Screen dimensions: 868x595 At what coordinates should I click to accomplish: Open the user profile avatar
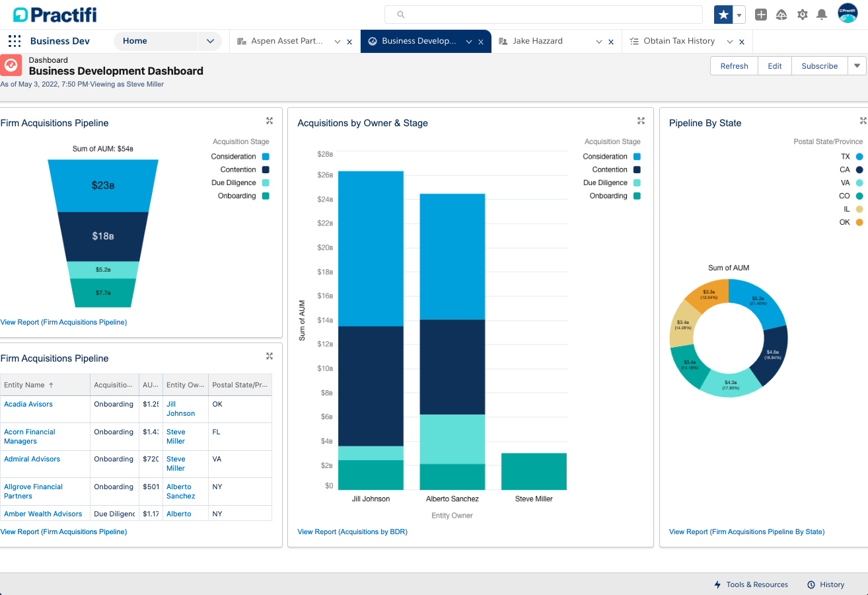pyautogui.click(x=848, y=13)
